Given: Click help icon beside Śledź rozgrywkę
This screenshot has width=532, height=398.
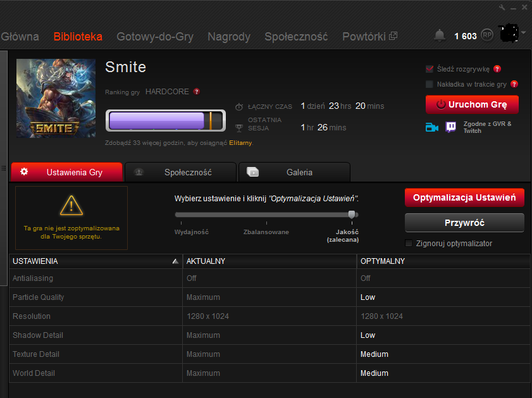Looking at the screenshot, I should pos(497,69).
